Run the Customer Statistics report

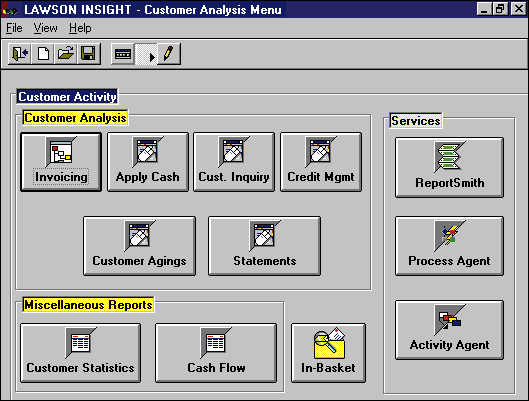[80, 353]
